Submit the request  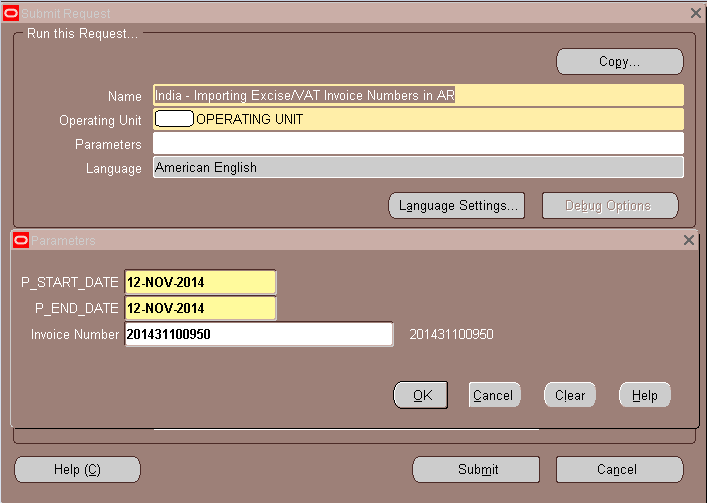pos(476,470)
